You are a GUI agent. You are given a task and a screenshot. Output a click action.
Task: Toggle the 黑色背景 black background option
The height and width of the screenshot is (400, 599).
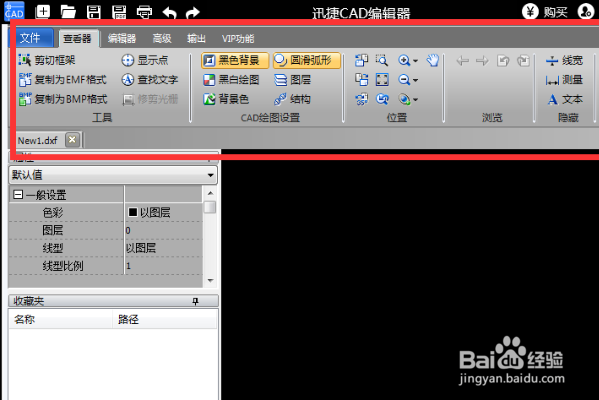pyautogui.click(x=235, y=60)
